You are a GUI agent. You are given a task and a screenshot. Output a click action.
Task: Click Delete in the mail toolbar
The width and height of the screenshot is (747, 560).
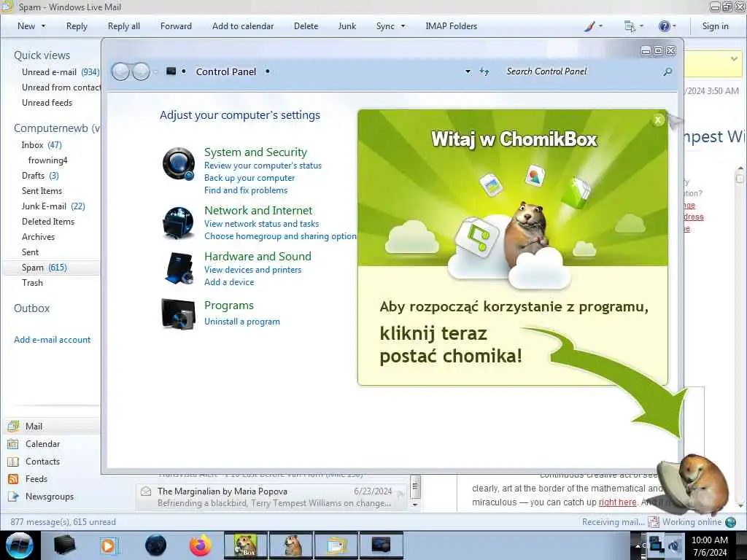[x=306, y=26]
